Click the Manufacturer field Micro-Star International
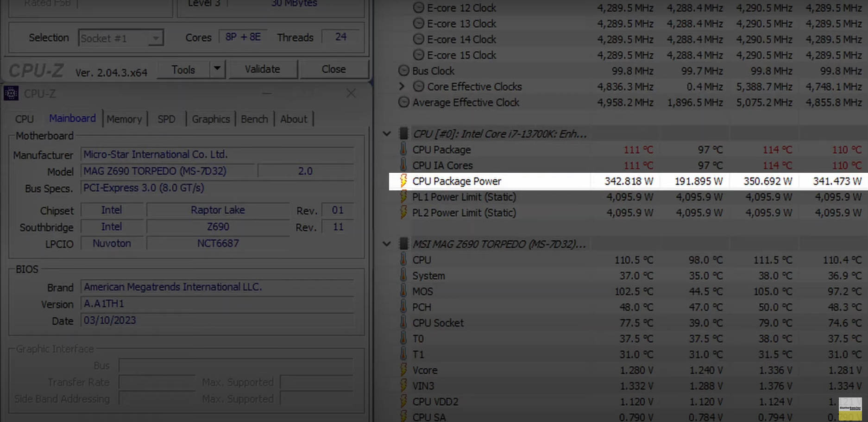 pos(217,154)
